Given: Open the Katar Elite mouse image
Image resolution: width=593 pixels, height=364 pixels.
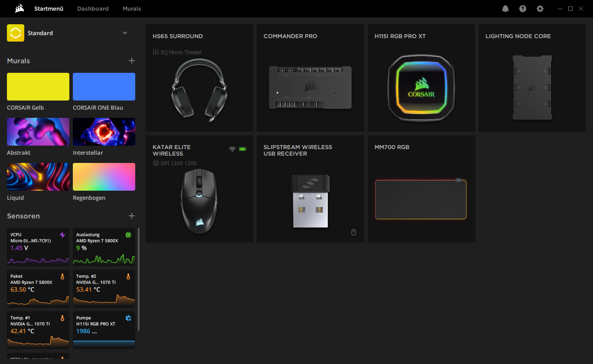Looking at the screenshot, I should pyautogui.click(x=199, y=201).
